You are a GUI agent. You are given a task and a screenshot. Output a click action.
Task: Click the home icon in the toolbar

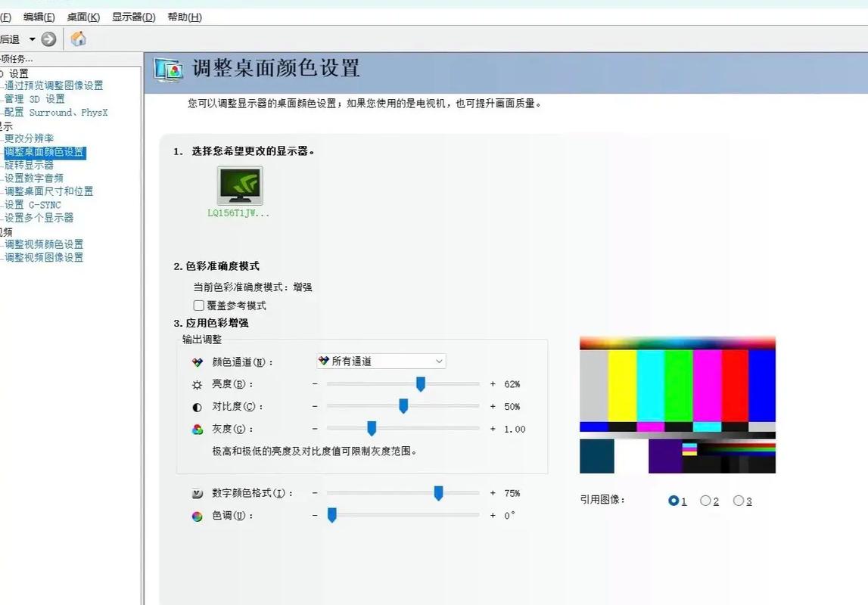pyautogui.click(x=78, y=39)
